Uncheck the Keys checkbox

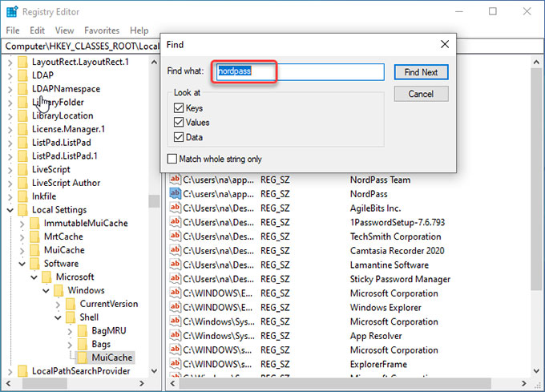[179, 108]
